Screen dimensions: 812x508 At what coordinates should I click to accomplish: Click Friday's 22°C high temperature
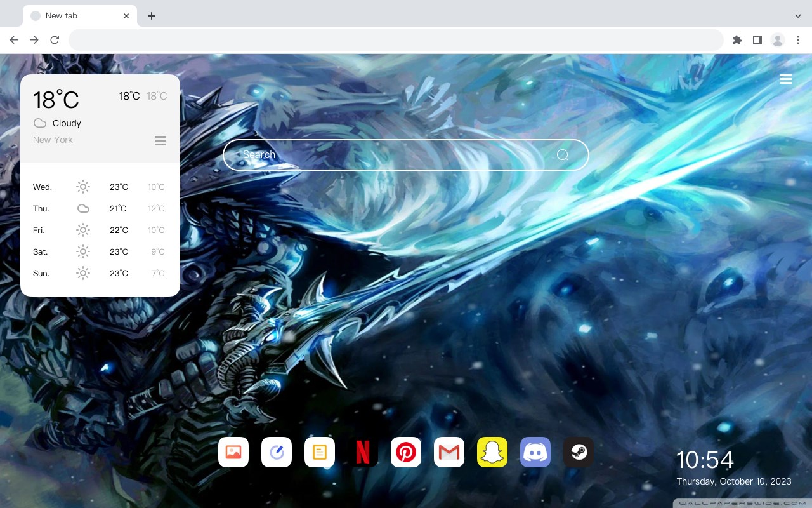[x=119, y=230]
